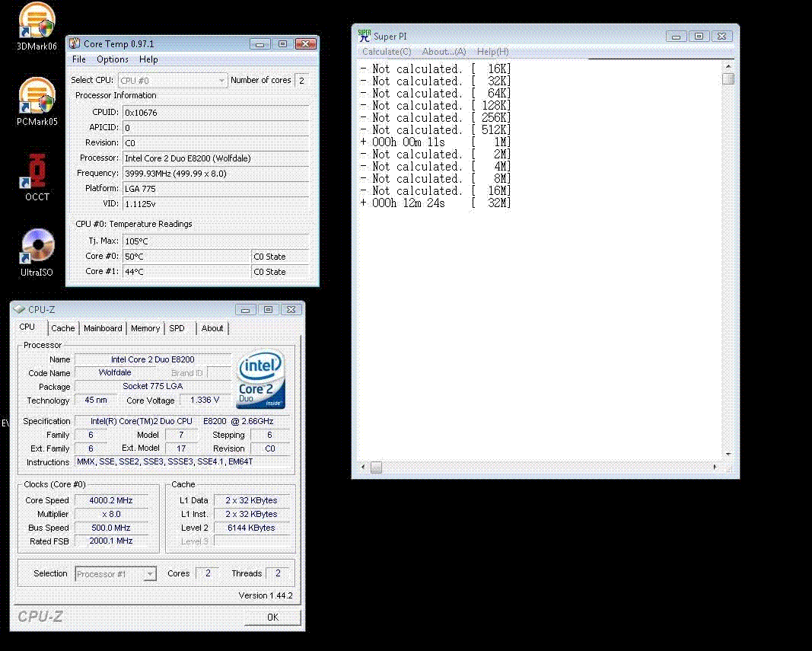Open the OCCT desktop shortcut

(37, 177)
